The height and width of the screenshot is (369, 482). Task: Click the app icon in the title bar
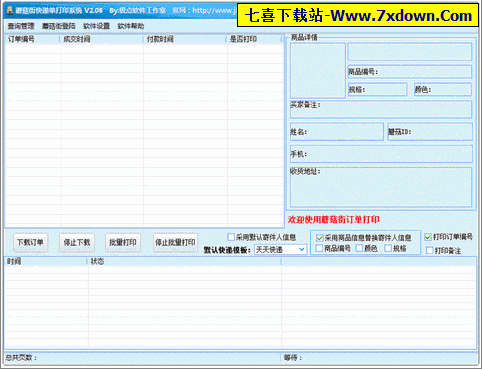(10, 11)
